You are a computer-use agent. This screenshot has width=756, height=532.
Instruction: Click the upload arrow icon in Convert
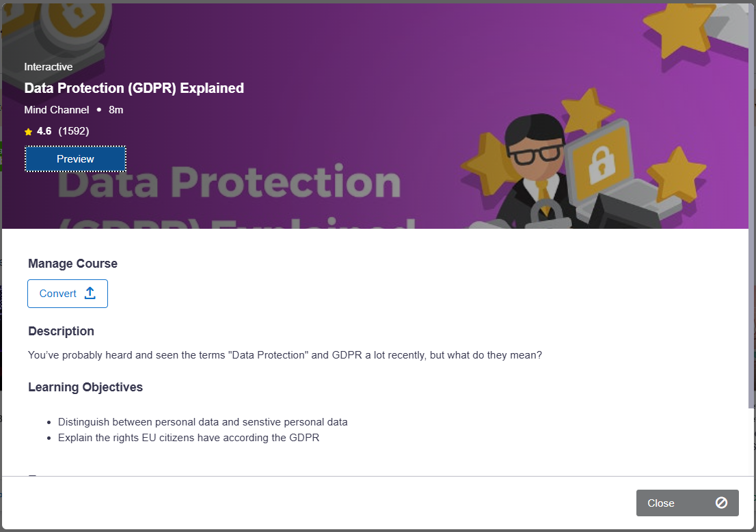point(90,293)
